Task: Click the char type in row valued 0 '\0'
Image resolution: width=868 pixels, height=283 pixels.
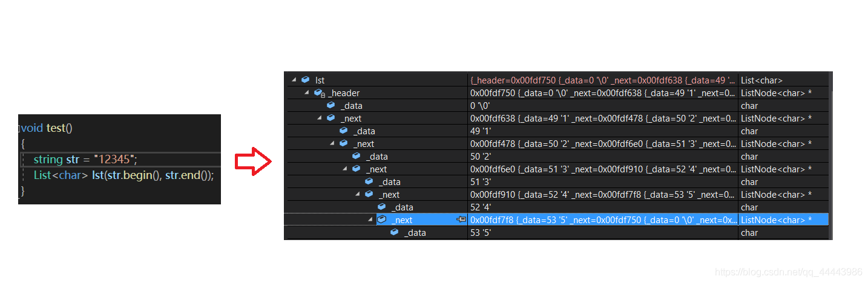Action: point(749,106)
